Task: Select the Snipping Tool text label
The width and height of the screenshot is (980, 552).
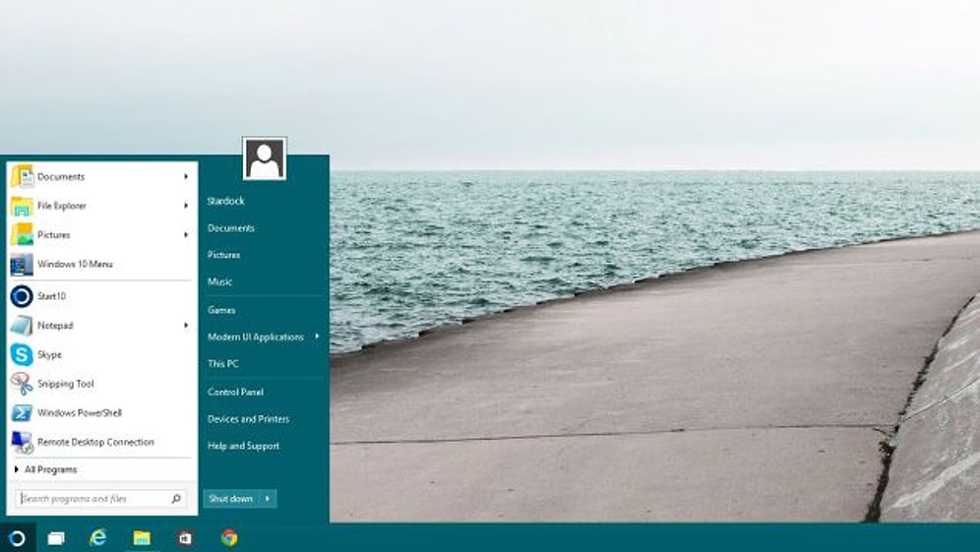Action: (66, 384)
